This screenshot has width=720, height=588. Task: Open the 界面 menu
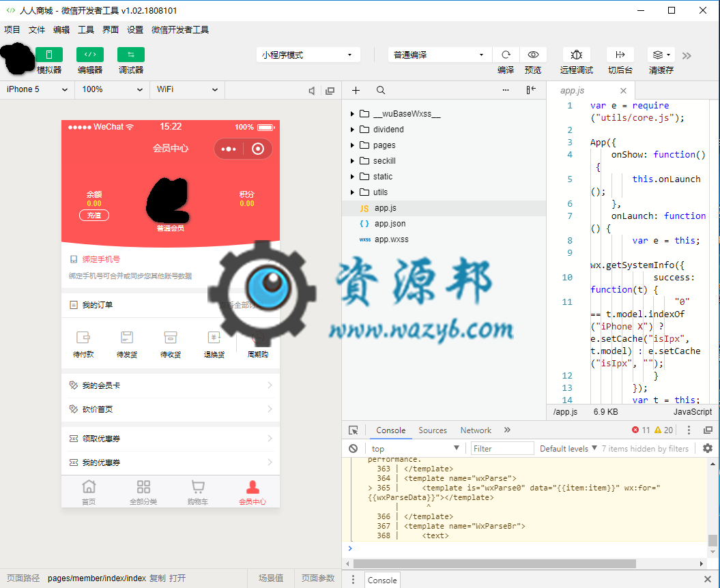point(110,30)
